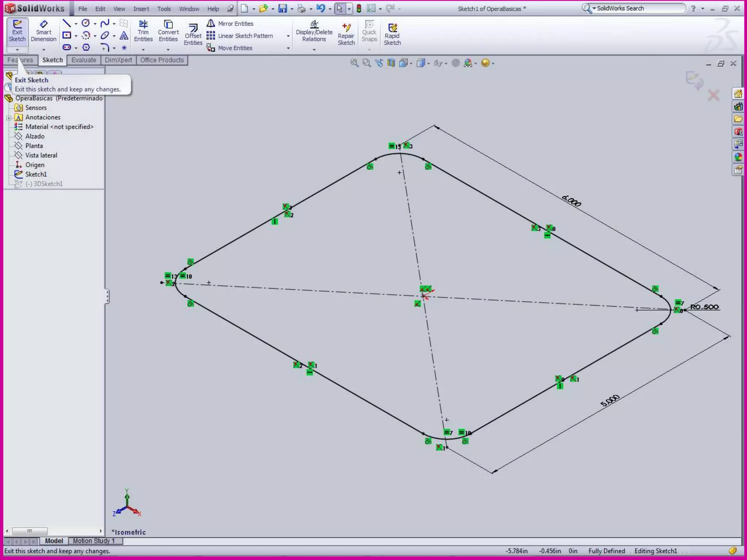Viewport: 747px width, 560px height.
Task: Expand the Anotaciones tree node
Action: 9,117
